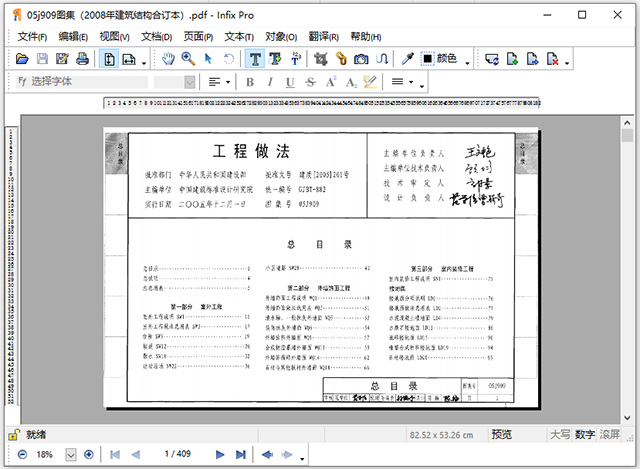Screen dimensions: 640x469
Task: Toggle Strikethrough formatting
Action: point(310,82)
